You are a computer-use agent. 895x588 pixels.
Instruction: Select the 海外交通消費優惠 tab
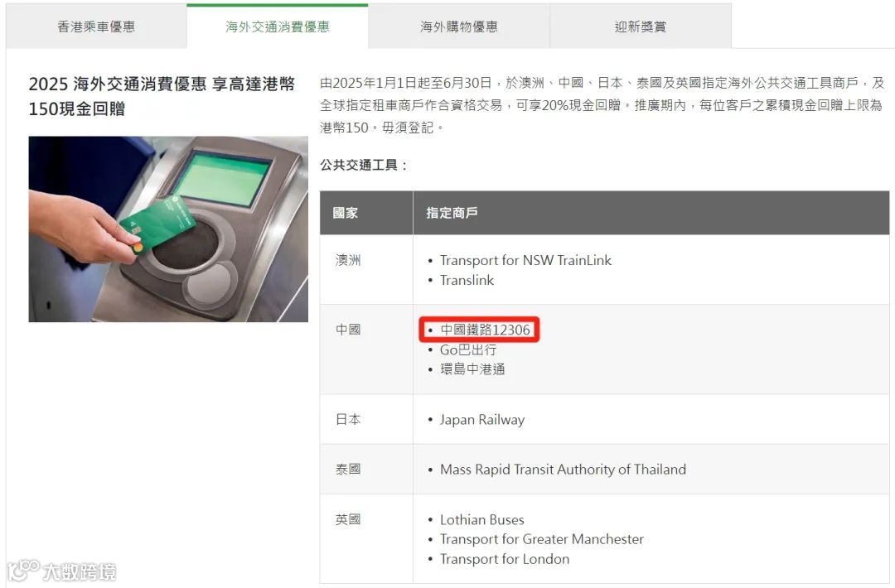278,27
